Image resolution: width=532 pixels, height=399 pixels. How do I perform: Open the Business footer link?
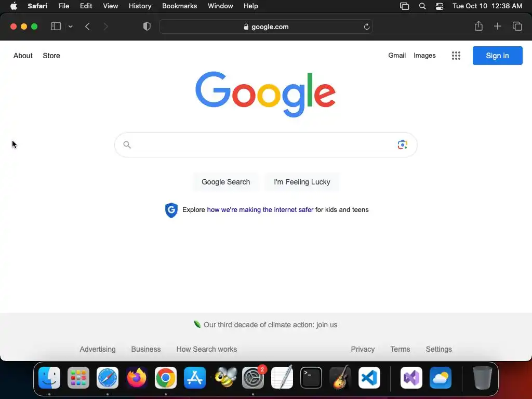[x=146, y=349]
